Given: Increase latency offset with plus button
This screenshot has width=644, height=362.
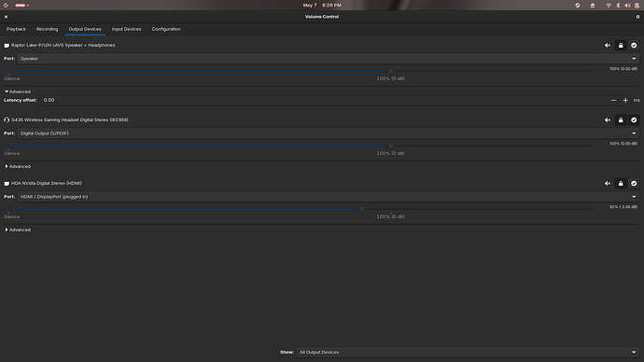Looking at the screenshot, I should pos(625,100).
